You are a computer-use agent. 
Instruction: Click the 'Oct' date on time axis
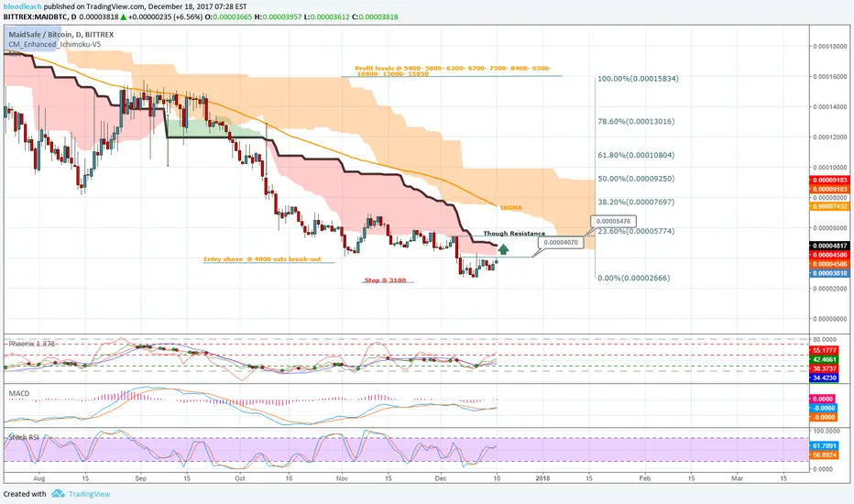(240, 478)
